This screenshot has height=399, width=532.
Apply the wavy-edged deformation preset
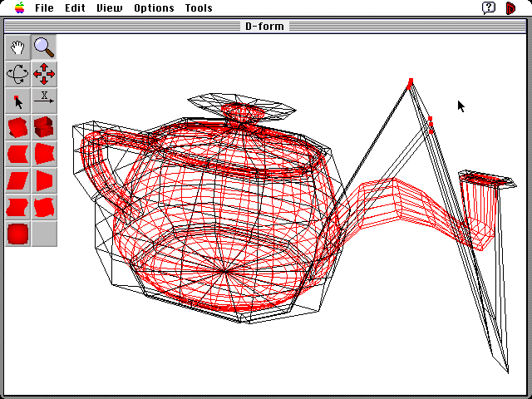pyautogui.click(x=17, y=207)
